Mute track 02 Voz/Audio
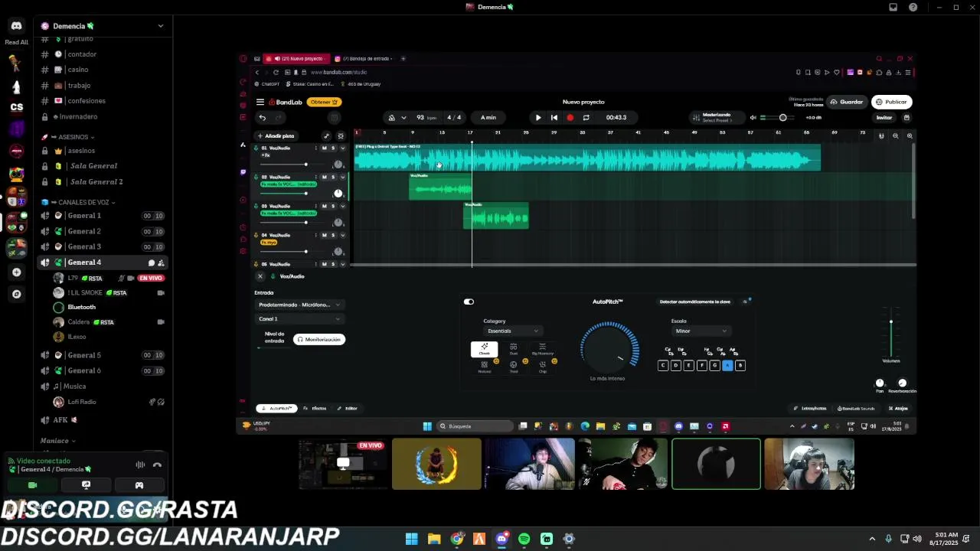Image resolution: width=980 pixels, height=551 pixels. tap(324, 178)
